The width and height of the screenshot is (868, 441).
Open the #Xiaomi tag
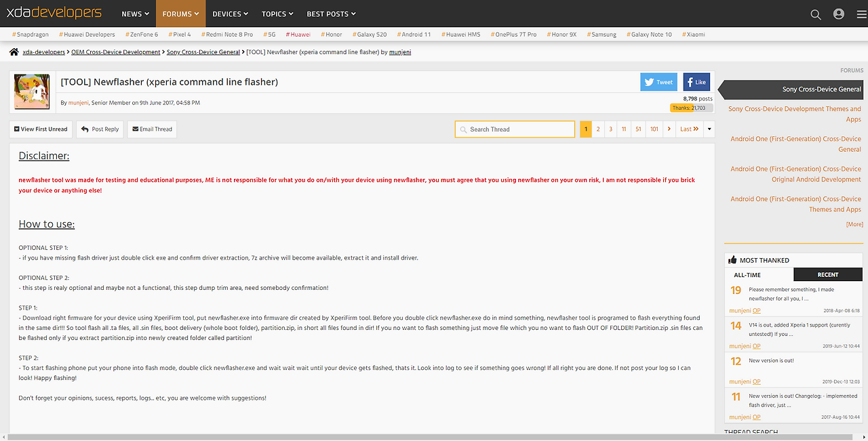(694, 35)
